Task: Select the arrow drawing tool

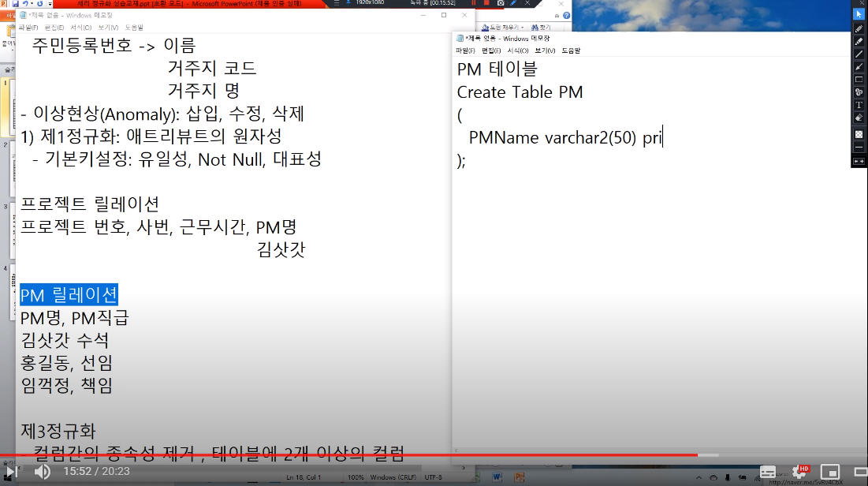Action: click(x=859, y=67)
